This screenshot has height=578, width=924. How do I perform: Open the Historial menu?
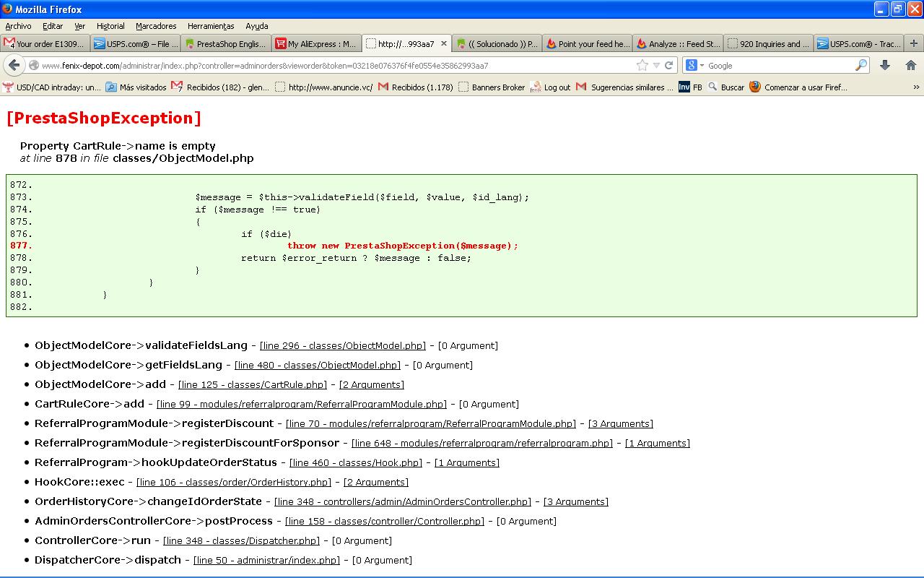point(110,26)
